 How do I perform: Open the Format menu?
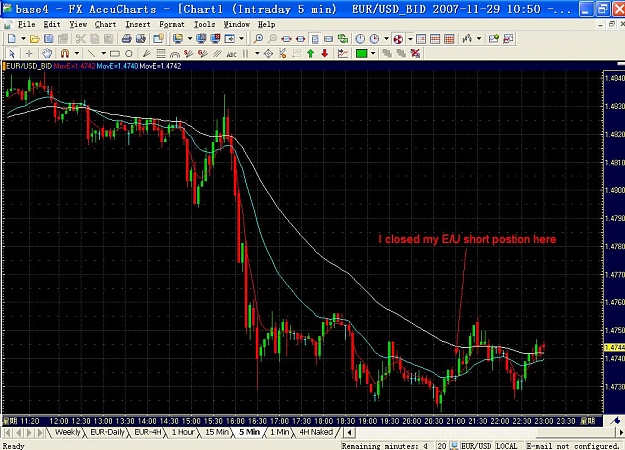tap(172, 25)
